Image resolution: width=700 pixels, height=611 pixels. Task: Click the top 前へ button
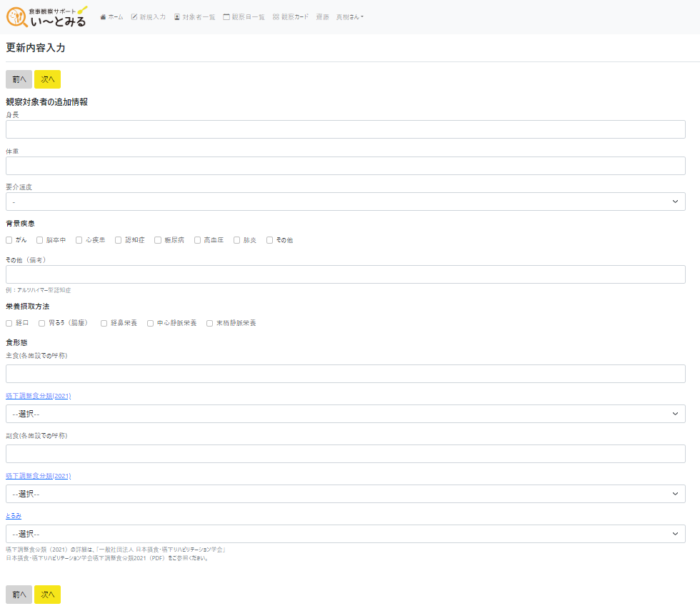pyautogui.click(x=19, y=79)
